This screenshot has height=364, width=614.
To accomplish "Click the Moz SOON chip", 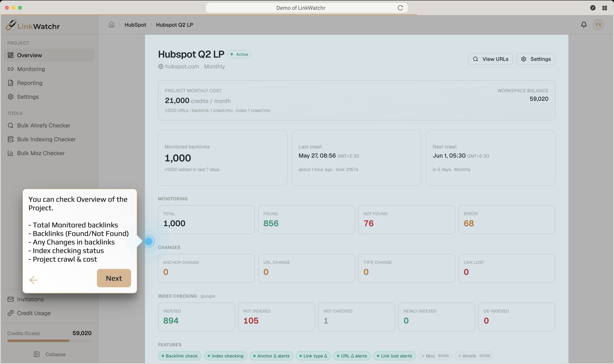I will [435, 356].
